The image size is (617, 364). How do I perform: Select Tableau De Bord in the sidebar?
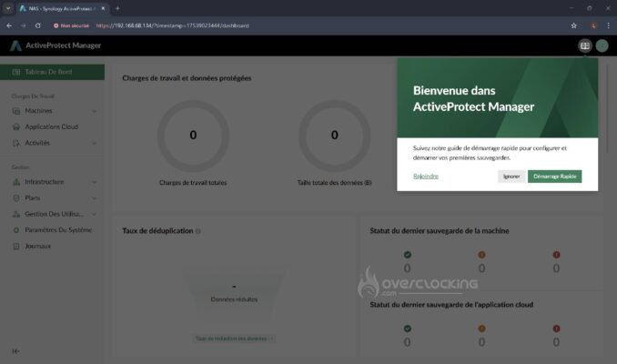(x=53, y=72)
